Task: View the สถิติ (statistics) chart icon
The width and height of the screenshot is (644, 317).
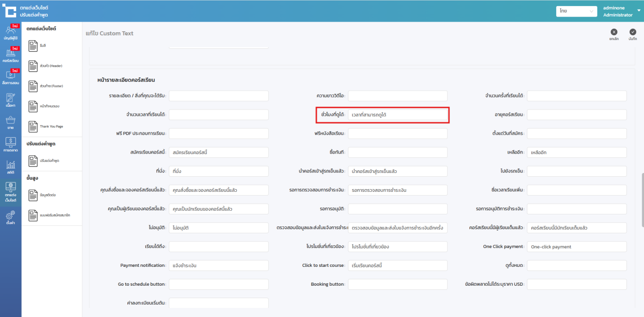Action: [x=10, y=167]
